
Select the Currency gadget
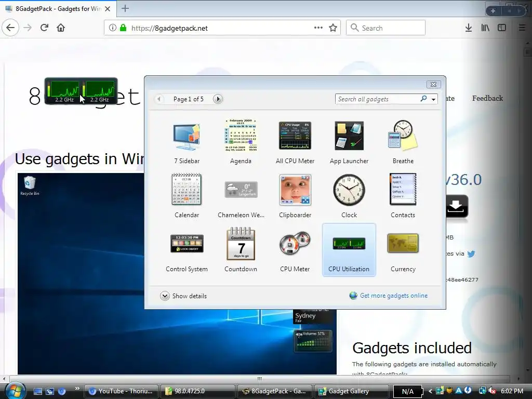pyautogui.click(x=403, y=243)
